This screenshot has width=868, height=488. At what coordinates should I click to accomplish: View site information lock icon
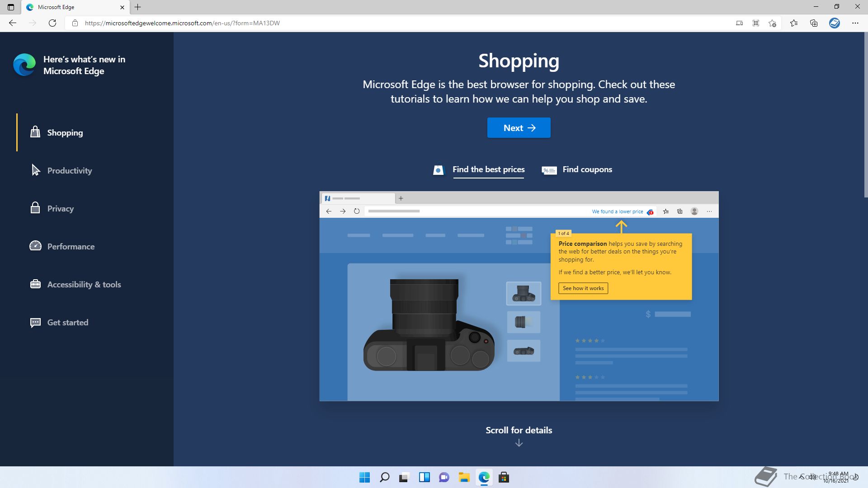click(75, 23)
